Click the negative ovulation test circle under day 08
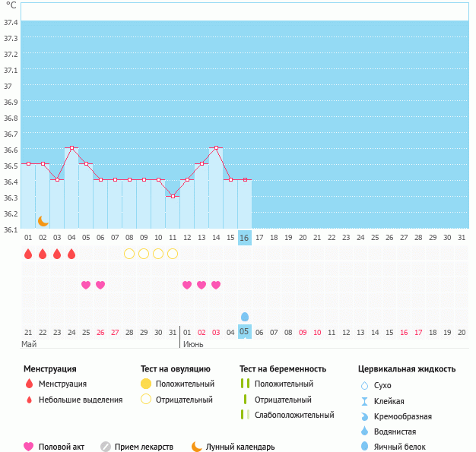This screenshot has width=476, height=452. point(129,254)
